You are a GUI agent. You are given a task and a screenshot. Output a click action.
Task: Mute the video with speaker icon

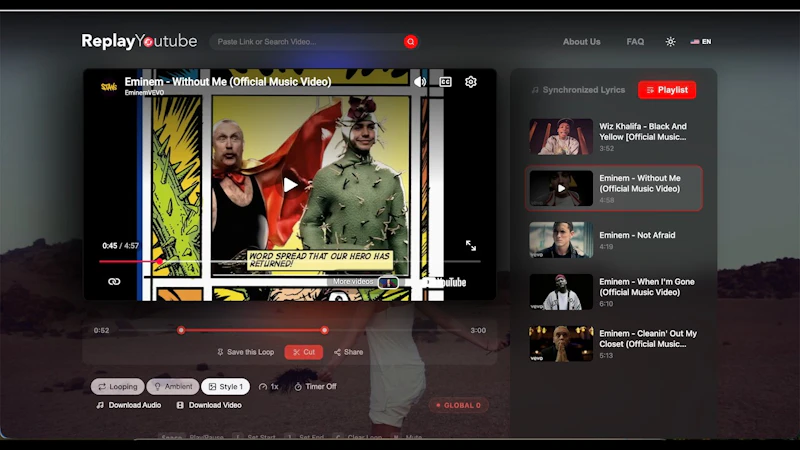pos(420,82)
